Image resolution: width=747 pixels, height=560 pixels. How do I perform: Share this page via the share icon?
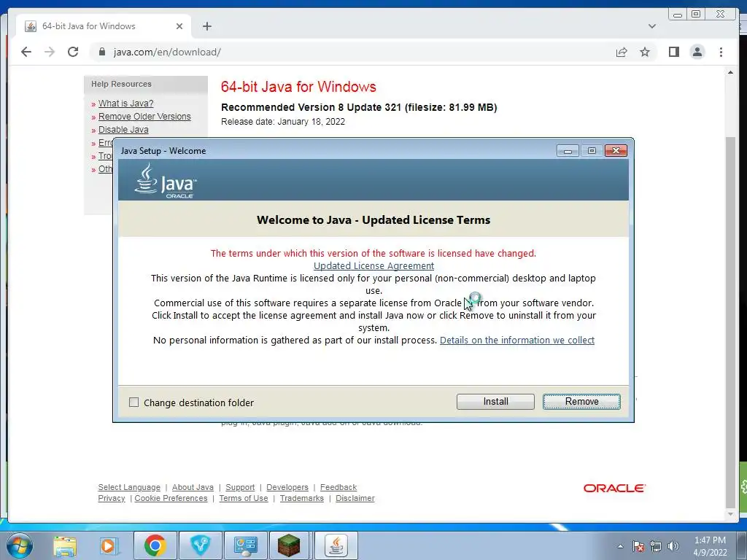(622, 52)
